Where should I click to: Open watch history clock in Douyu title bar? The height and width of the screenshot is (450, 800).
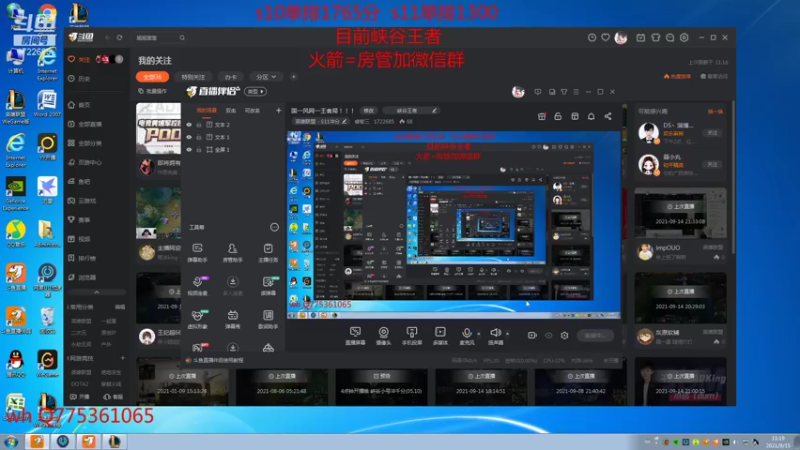tap(592, 37)
